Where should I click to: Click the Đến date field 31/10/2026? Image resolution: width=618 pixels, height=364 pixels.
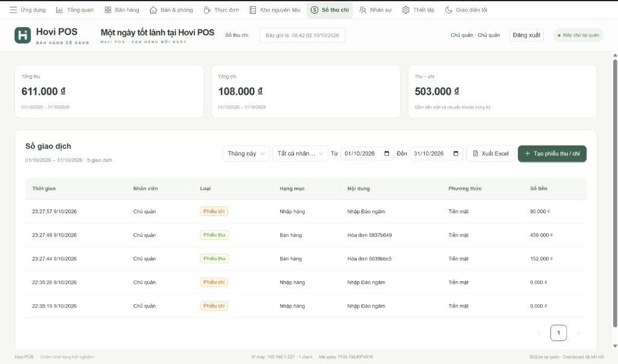[436, 153]
